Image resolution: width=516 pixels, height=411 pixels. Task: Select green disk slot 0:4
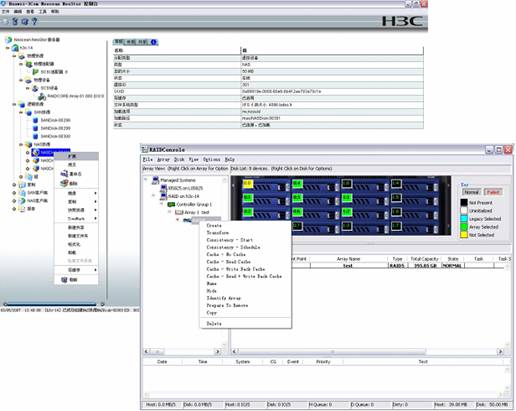click(297, 183)
